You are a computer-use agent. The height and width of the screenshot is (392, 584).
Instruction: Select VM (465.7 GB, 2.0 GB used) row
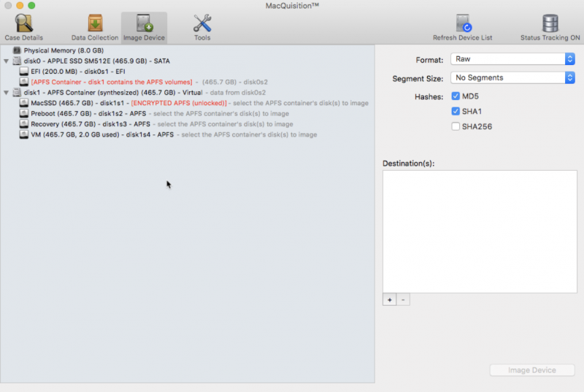pos(188,134)
